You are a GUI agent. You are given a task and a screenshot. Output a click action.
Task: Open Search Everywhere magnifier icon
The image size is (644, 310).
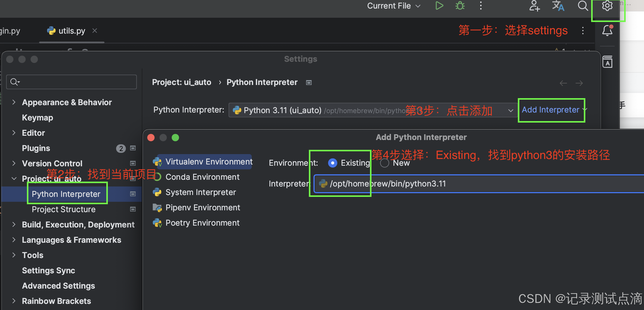point(583,6)
